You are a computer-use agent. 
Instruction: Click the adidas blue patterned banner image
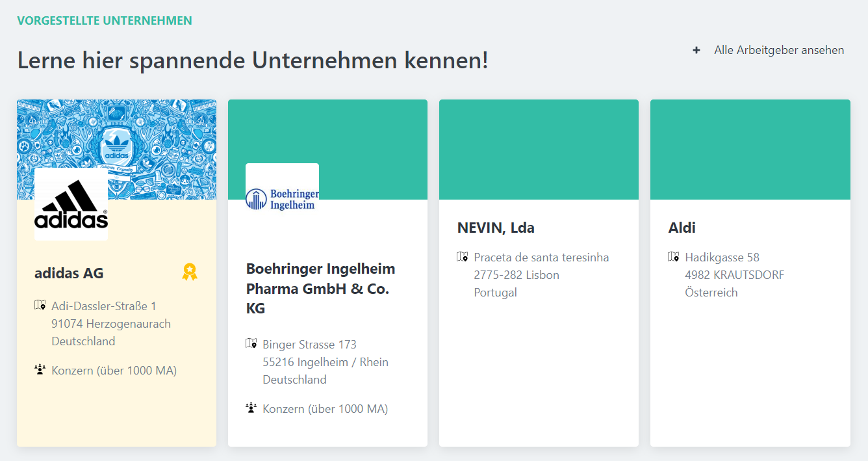[x=162, y=137]
